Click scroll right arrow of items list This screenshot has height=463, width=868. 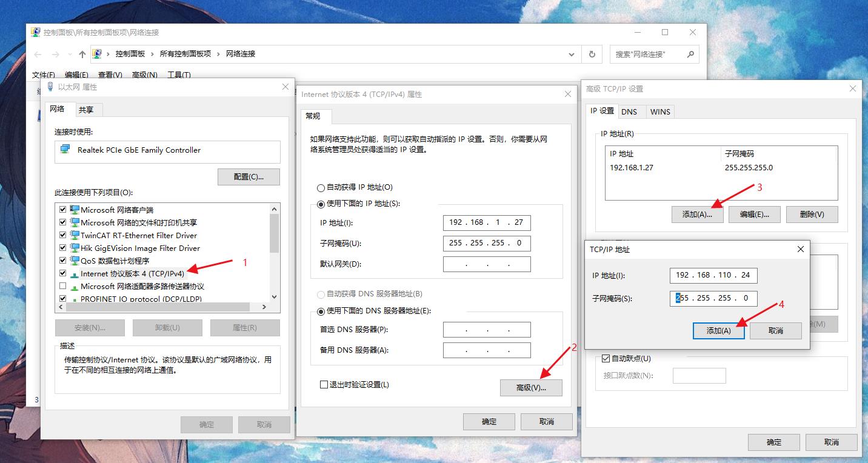(x=264, y=307)
